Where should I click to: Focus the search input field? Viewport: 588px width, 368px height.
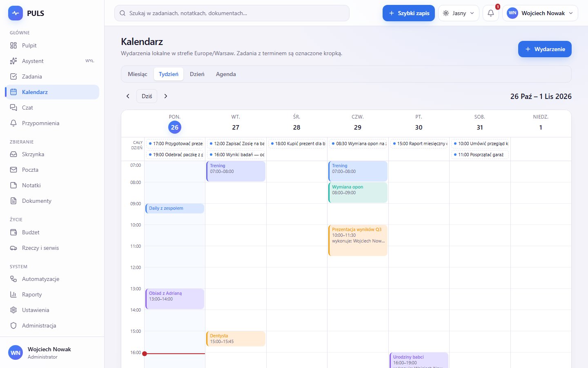pos(232,13)
